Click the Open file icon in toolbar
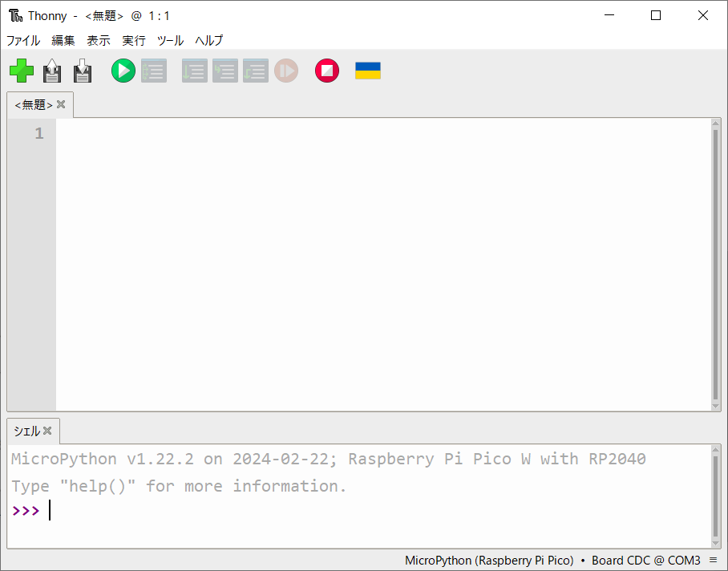The height and width of the screenshot is (571, 728). point(52,71)
